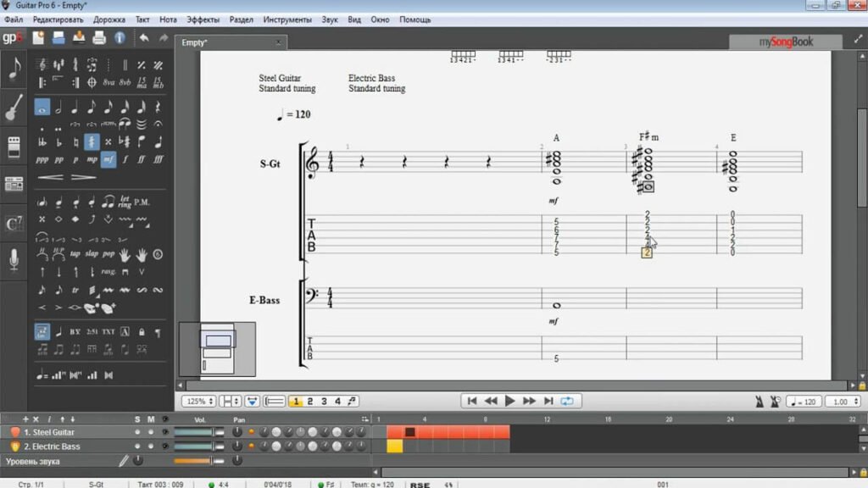Open the chord panel (C7 icon)

coord(14,224)
